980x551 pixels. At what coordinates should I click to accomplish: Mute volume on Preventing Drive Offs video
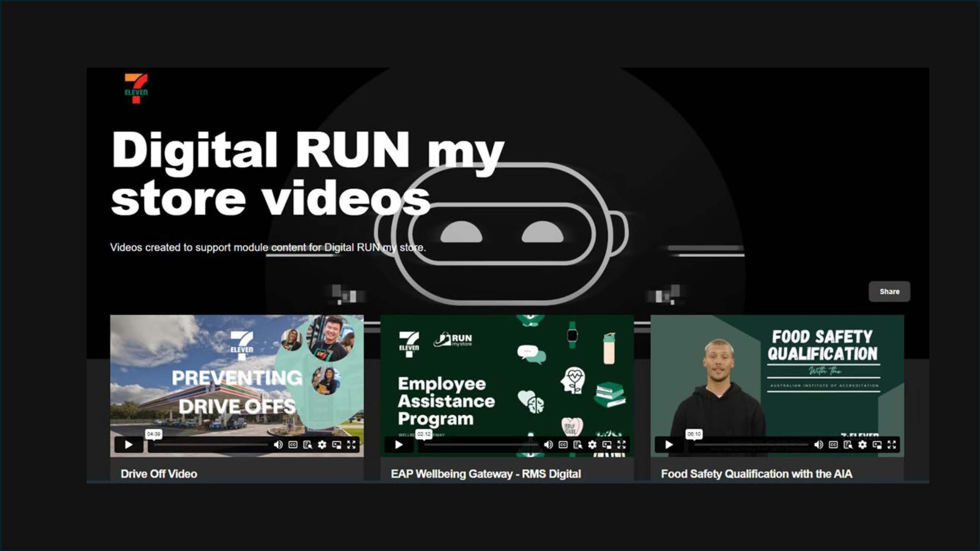(278, 445)
